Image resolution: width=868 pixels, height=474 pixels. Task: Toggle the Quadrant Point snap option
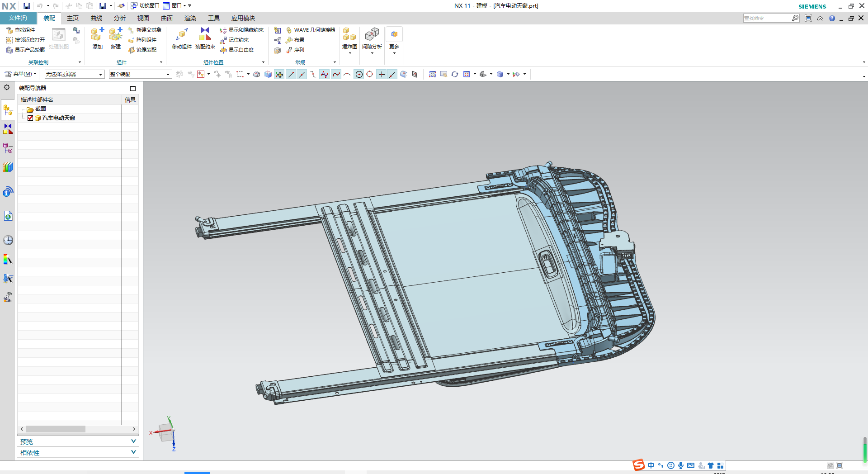[x=370, y=74]
